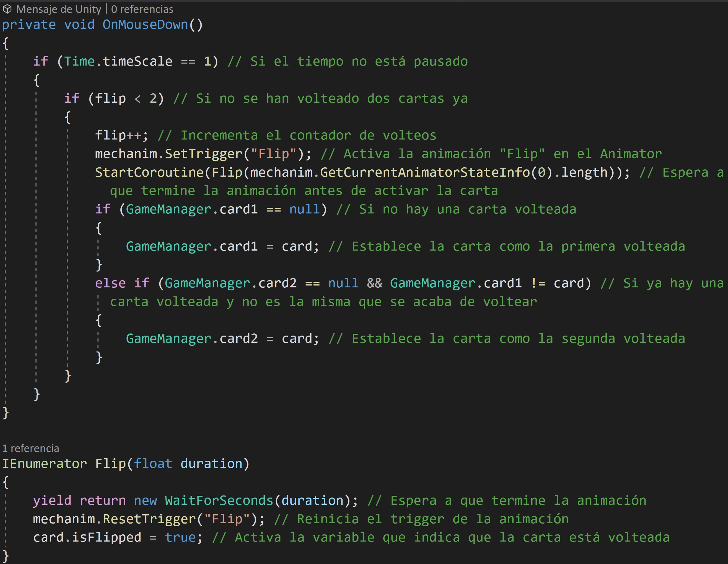This screenshot has width=728, height=564.
Task: Click the 'GameManager.card2 = card' assignment
Action: tap(222, 339)
